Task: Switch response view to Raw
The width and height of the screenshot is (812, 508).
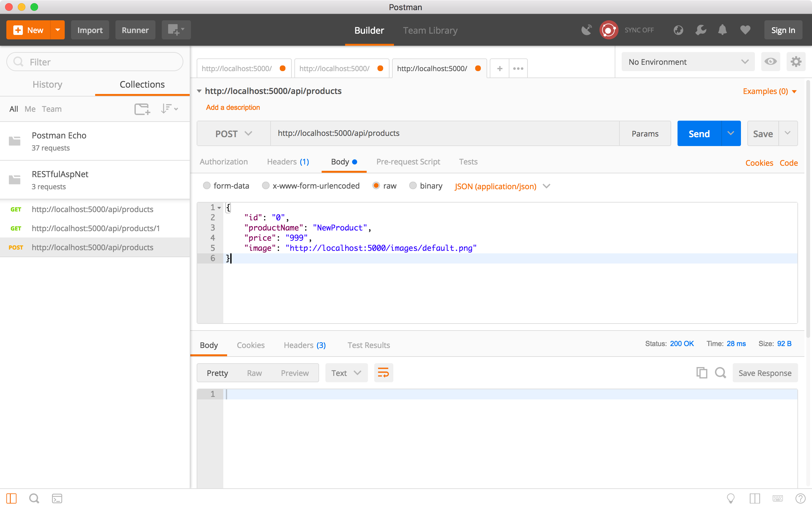Action: [x=254, y=373]
